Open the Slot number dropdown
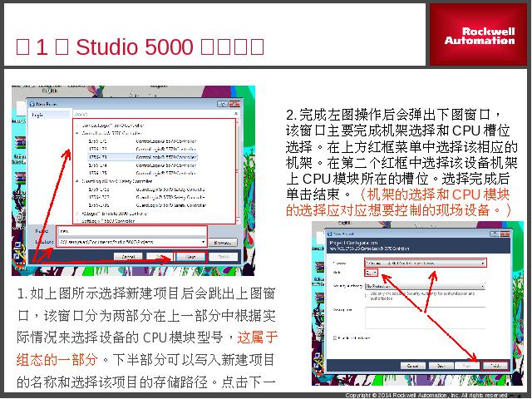Image resolution: width=532 pixels, height=399 pixels. (371, 273)
